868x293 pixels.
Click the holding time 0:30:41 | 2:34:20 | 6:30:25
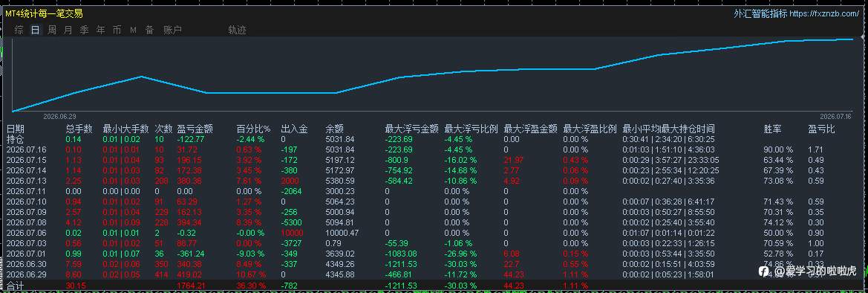click(x=668, y=139)
